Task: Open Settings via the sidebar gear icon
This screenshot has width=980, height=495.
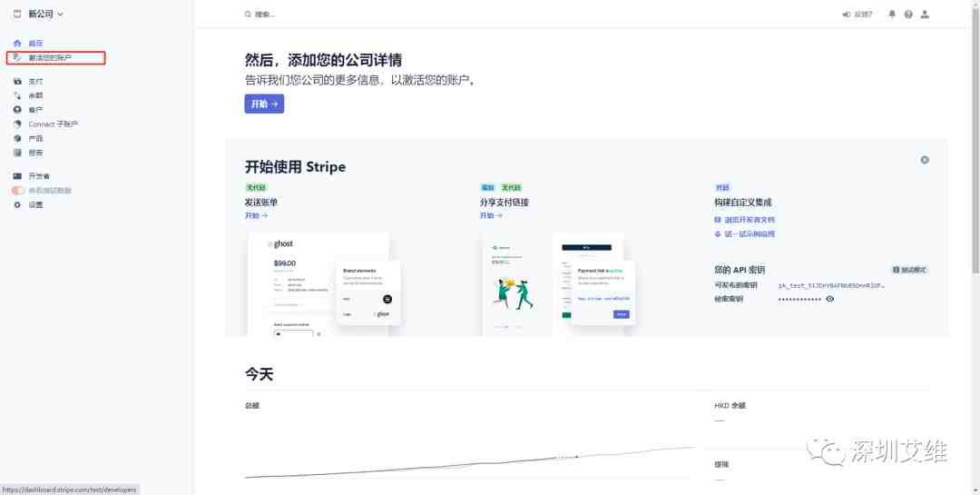Action: pyautogui.click(x=17, y=204)
